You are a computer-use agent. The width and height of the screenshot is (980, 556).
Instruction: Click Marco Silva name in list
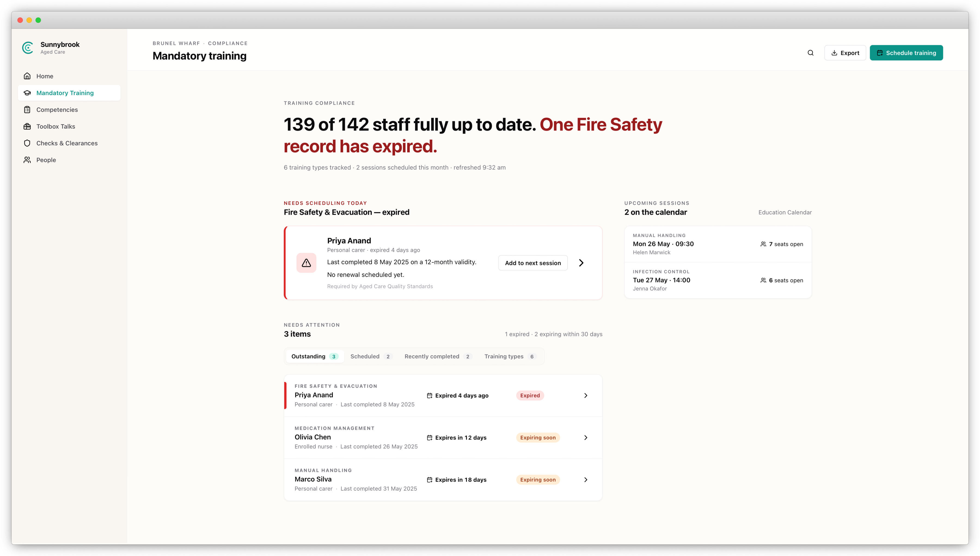[313, 479]
